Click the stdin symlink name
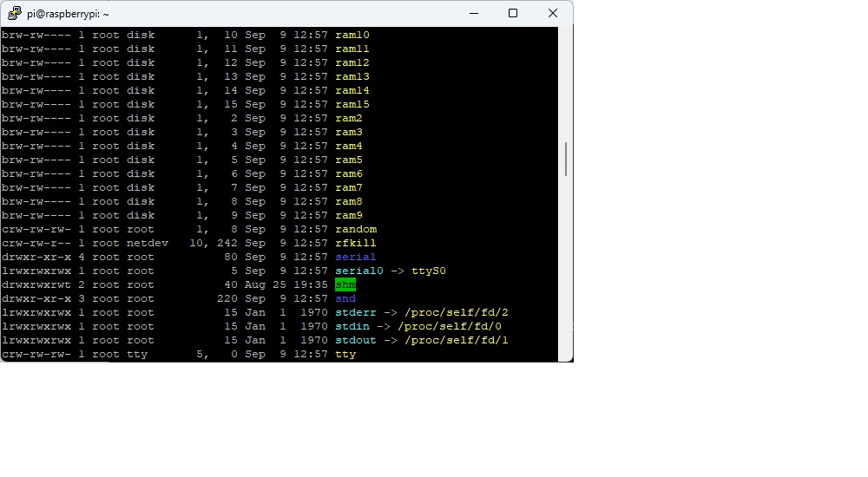 pyautogui.click(x=352, y=326)
